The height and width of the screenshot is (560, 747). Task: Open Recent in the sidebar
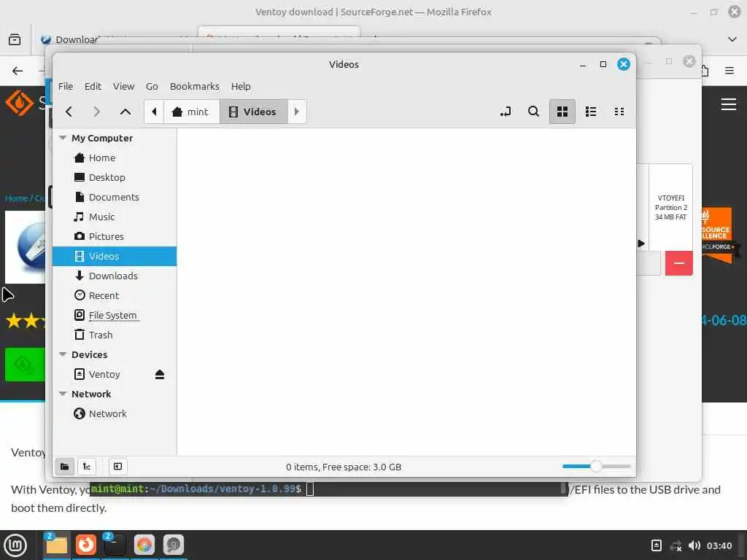pos(115,295)
